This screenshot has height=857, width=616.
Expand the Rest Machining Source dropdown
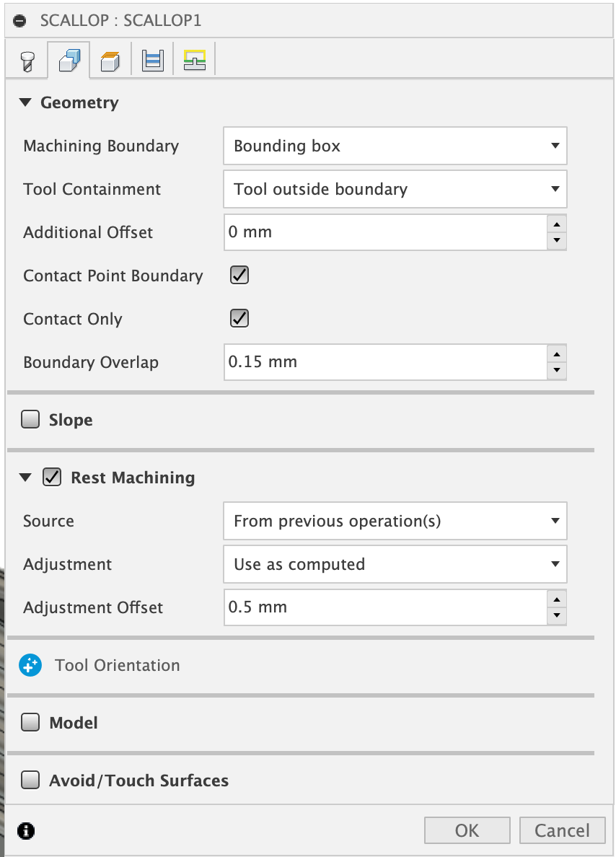point(395,521)
